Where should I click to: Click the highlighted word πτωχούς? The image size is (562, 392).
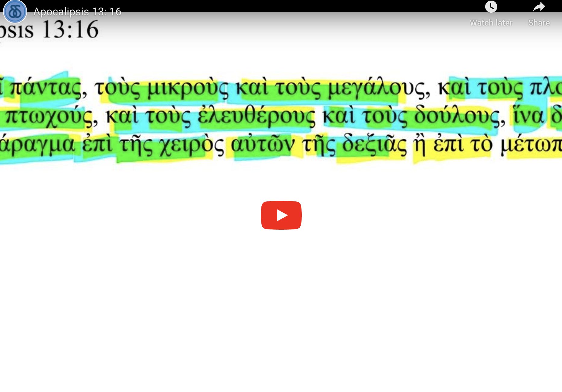(49, 117)
